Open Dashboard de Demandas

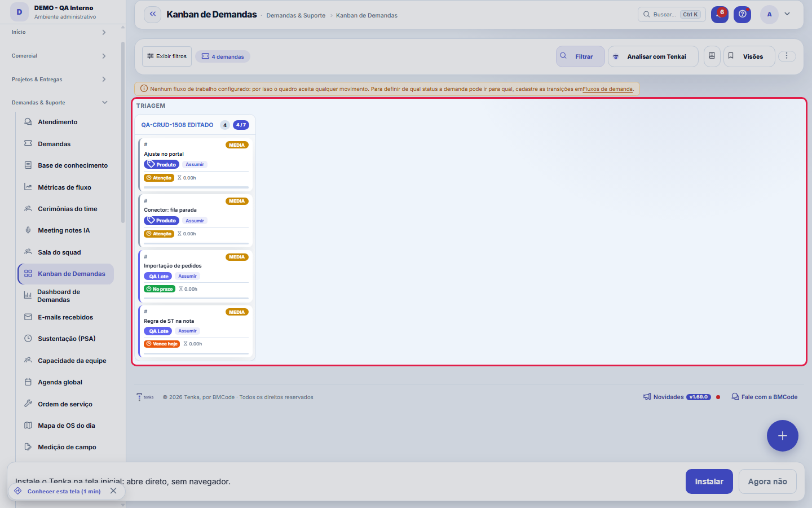[65, 296]
